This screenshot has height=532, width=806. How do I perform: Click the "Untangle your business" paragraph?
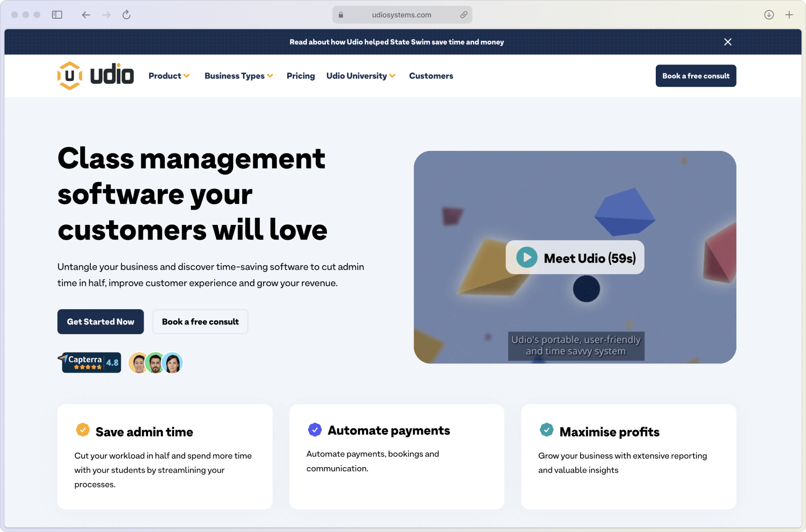point(211,275)
